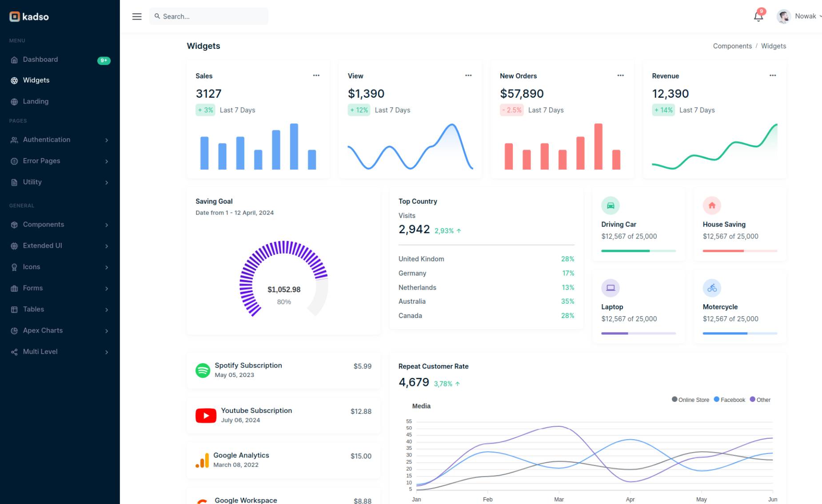
Task: Click the Dashboard home icon
Action: pos(14,60)
